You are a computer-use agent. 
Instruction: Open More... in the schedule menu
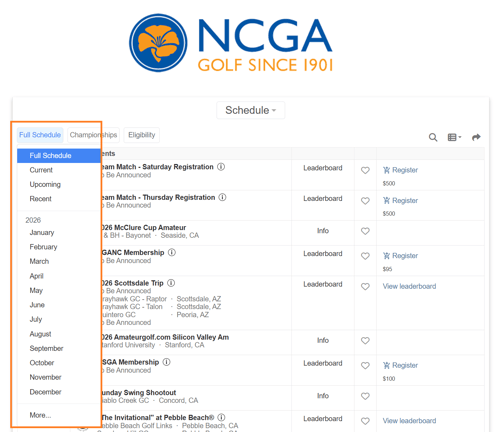click(40, 415)
